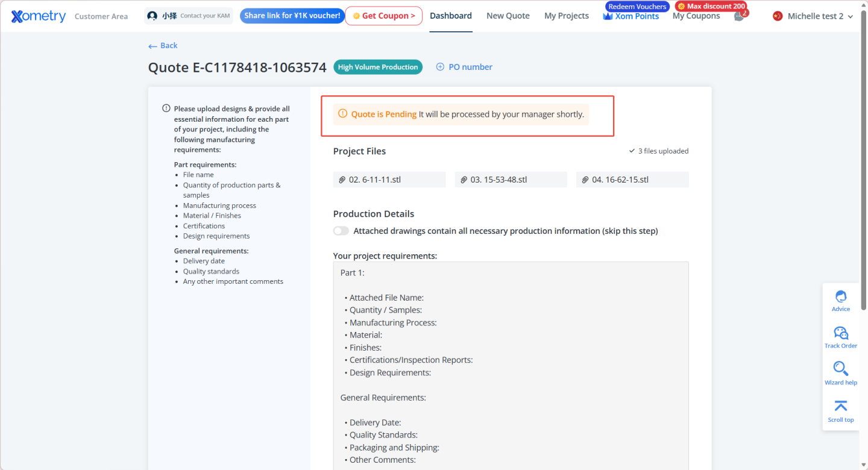Open the notifications bell icon
This screenshot has width=868, height=470.
(x=739, y=16)
